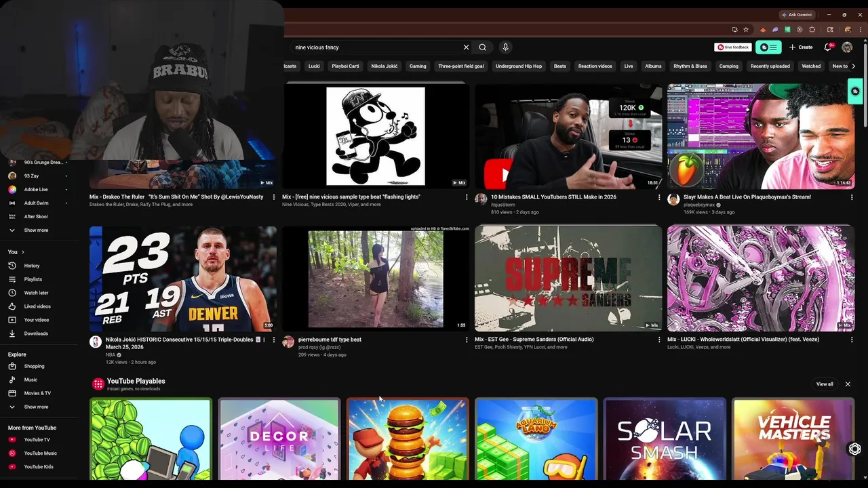Open options for Nikola Jokić triple-doubles video
868x488 pixels.
274,340
